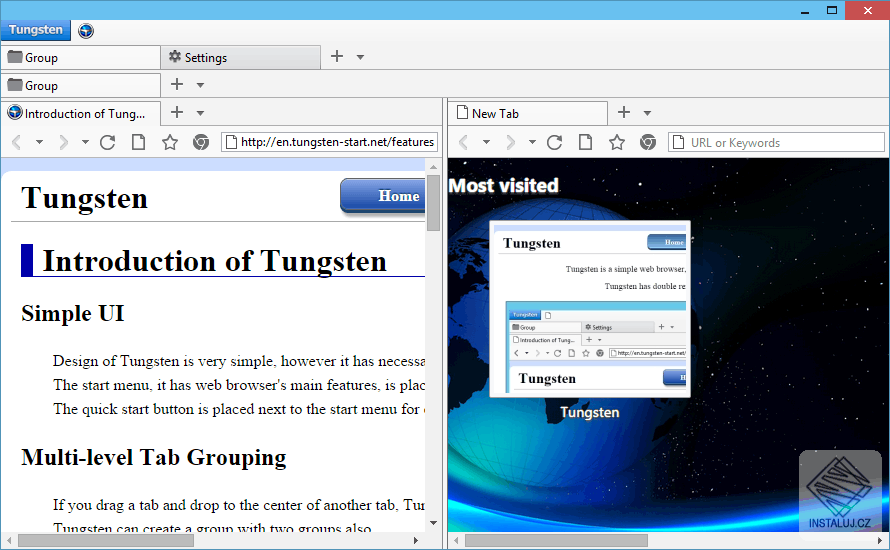Select the New Tab tab
This screenshot has width=890, height=550.
click(x=528, y=113)
